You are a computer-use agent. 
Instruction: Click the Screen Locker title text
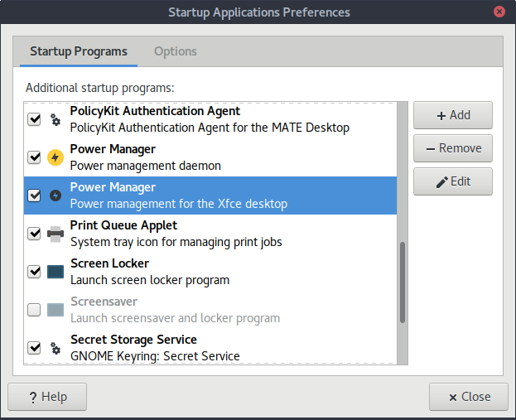coord(109,263)
